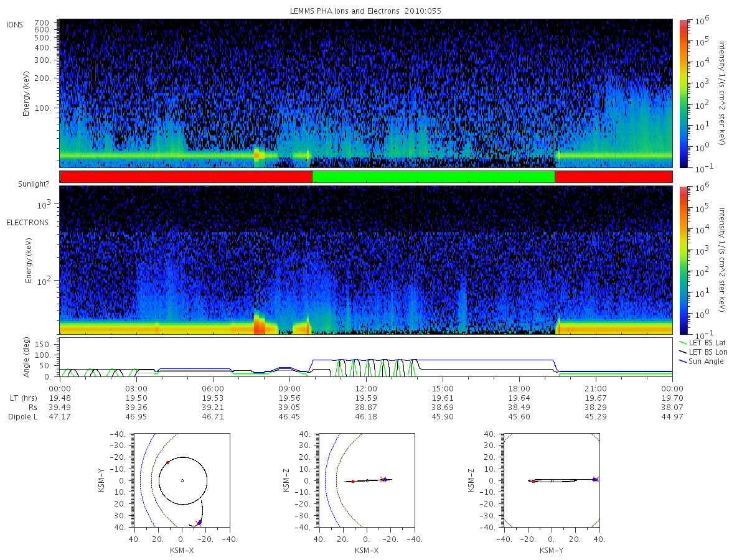This screenshot has height=560, width=747.
Task: Click the blue Sun Angle legend line
Action: [x=684, y=362]
